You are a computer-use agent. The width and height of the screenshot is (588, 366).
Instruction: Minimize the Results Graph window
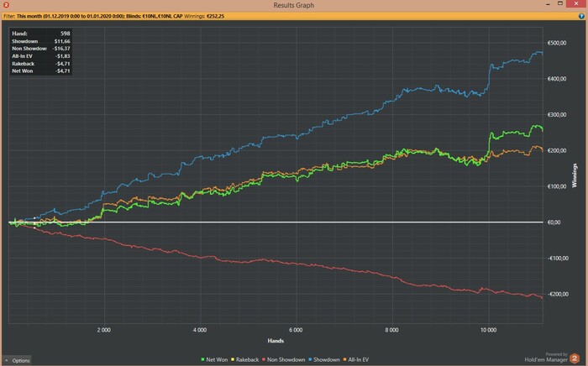549,3
